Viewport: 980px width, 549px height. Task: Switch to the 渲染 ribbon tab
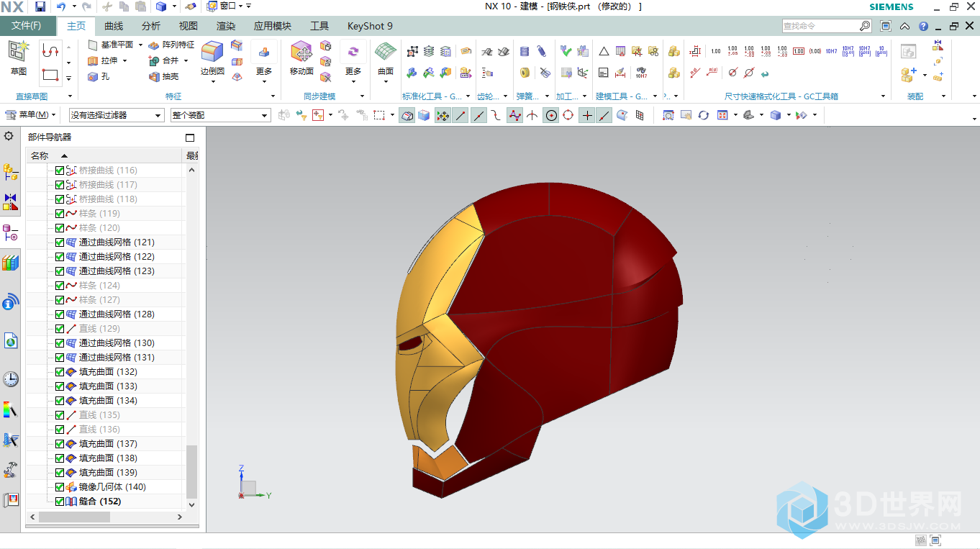(x=226, y=26)
